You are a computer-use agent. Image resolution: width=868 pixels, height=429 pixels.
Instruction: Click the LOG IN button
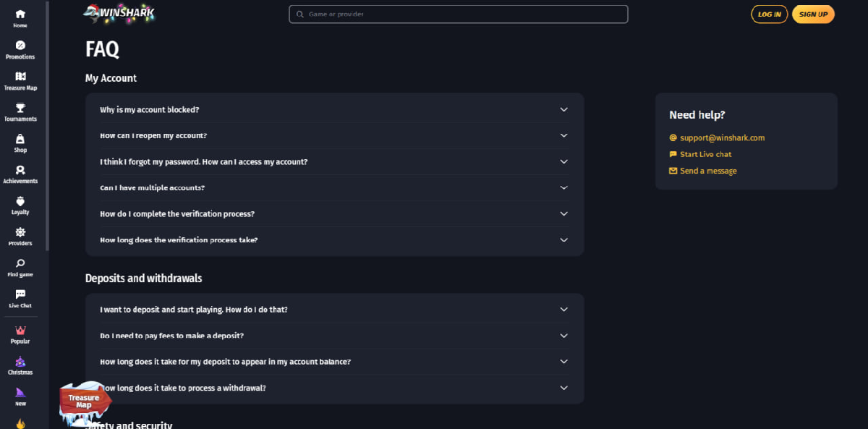tap(769, 14)
